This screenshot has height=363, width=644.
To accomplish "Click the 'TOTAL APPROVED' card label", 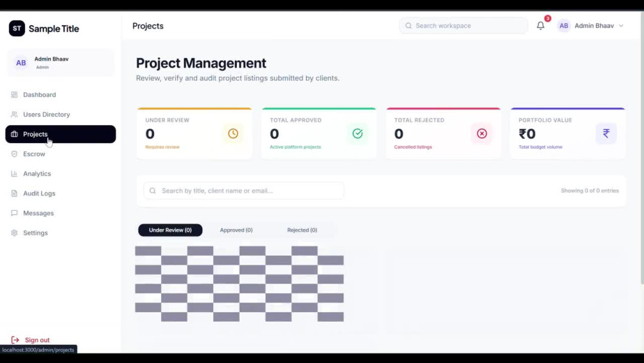I will point(296,120).
